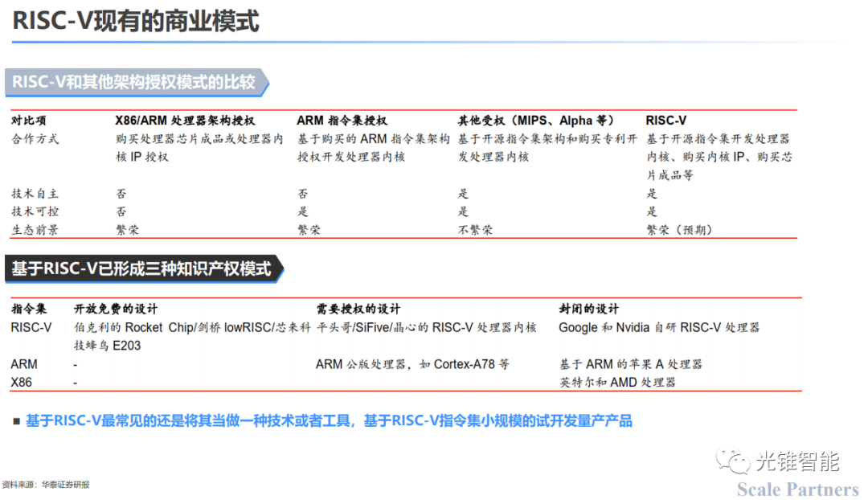Select the 开放免费的设计 column header
This screenshot has height=500, width=868.
pos(116,309)
